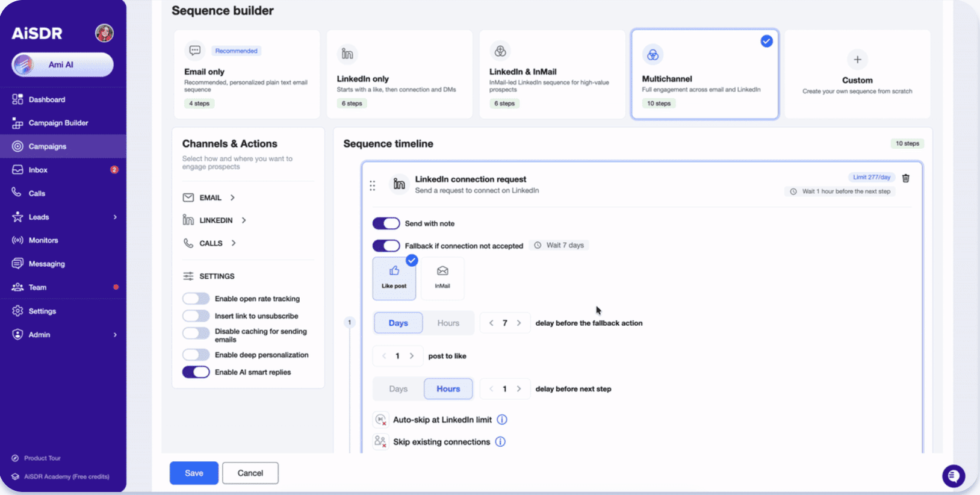Click the Auto-skip at LinkedIn limit icon
The width and height of the screenshot is (980, 495).
380,420
